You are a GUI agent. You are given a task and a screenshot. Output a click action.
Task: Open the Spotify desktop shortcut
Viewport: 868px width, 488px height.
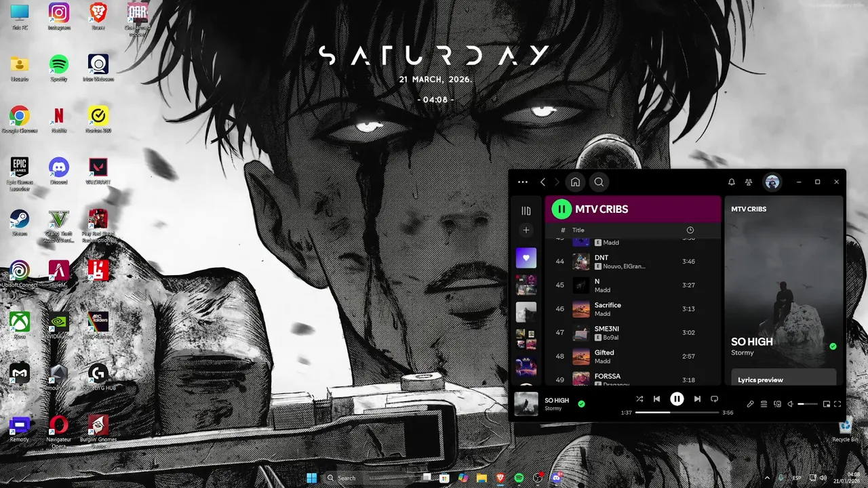click(59, 68)
